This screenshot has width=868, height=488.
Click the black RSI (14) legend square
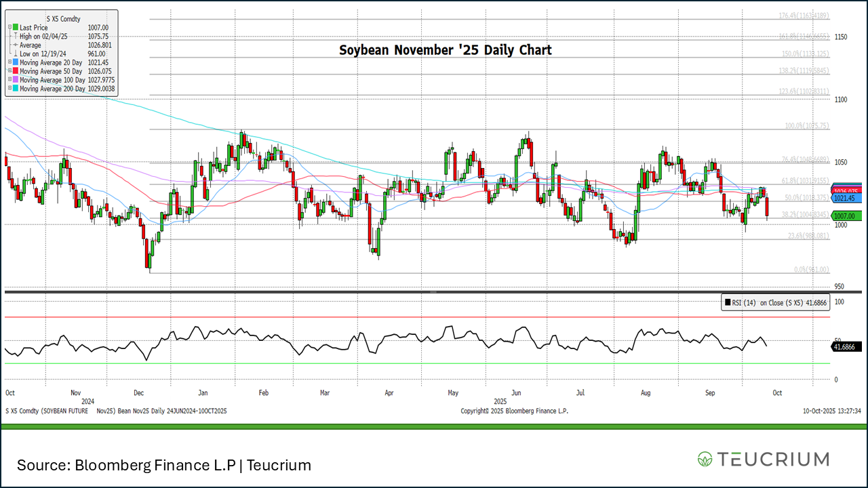tap(728, 303)
